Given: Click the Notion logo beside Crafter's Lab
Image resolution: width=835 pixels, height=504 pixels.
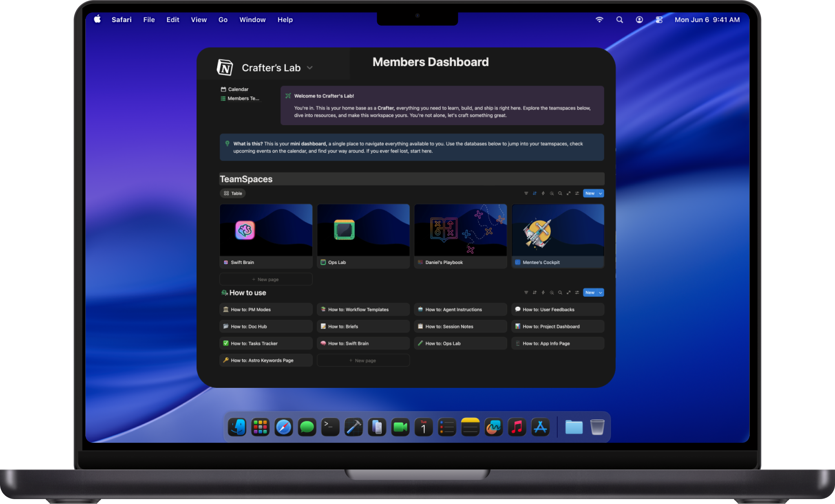Looking at the screenshot, I should [225, 68].
